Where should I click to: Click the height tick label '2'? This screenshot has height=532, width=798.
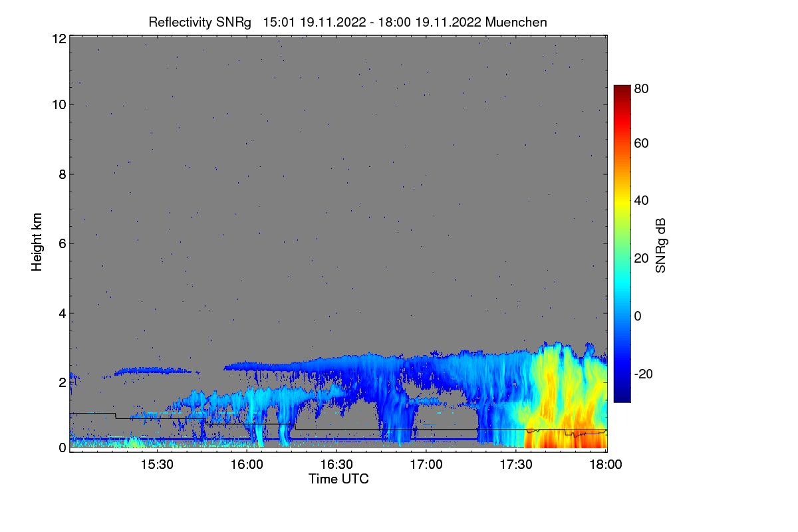point(62,382)
